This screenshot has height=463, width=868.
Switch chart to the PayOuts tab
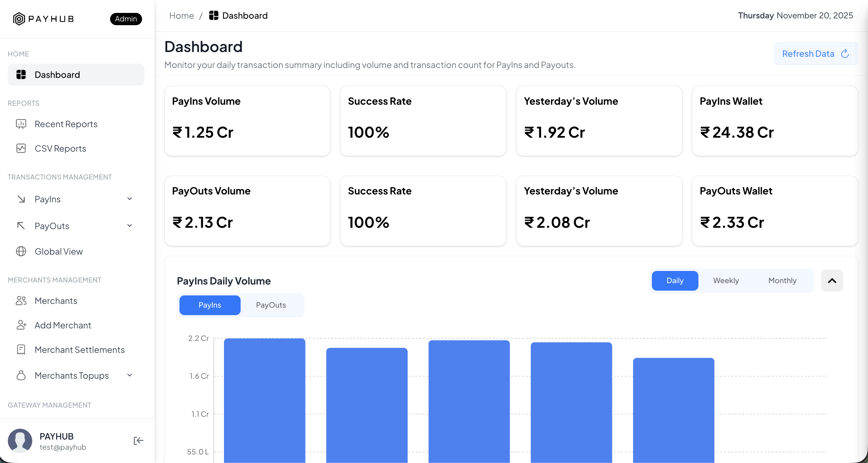coord(271,305)
